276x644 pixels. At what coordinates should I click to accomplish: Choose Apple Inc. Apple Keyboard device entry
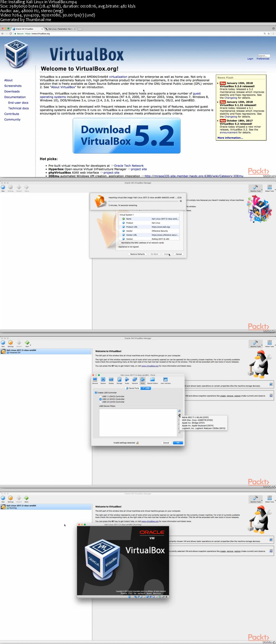pyautogui.click(x=198, y=425)
